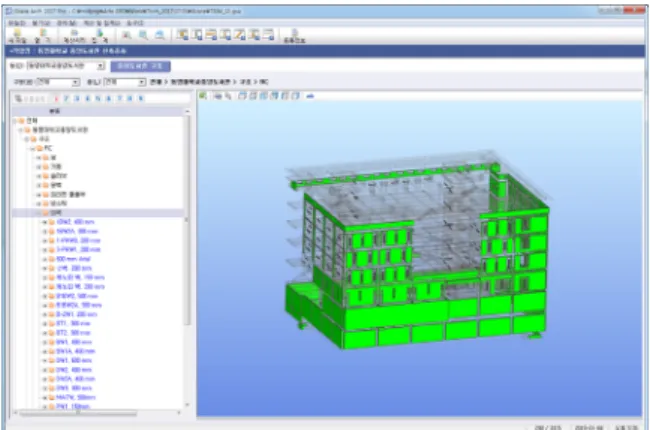650x430 pixels.
Task: Click level button 9 above the tree
Action: tap(141, 99)
